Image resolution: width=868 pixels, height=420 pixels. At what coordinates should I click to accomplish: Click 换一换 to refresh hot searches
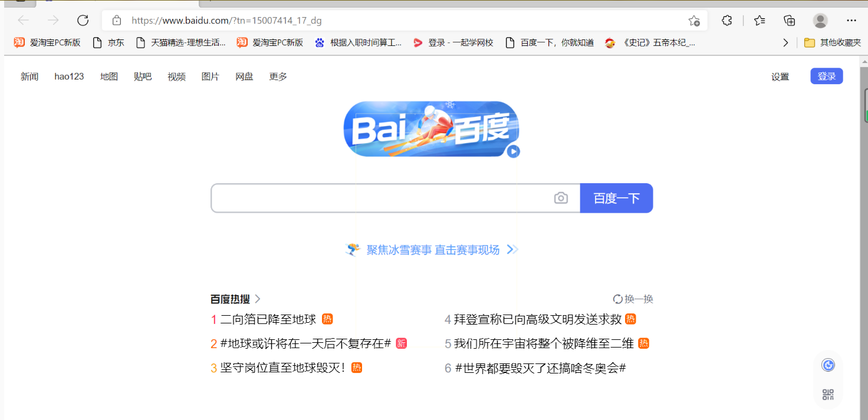[633, 299]
